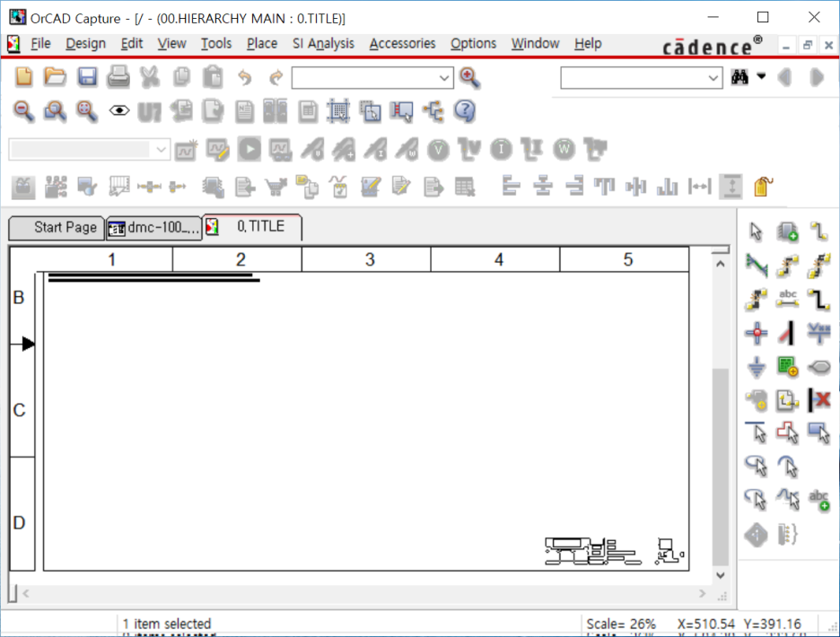Select the Place Bus tool

coord(818,299)
